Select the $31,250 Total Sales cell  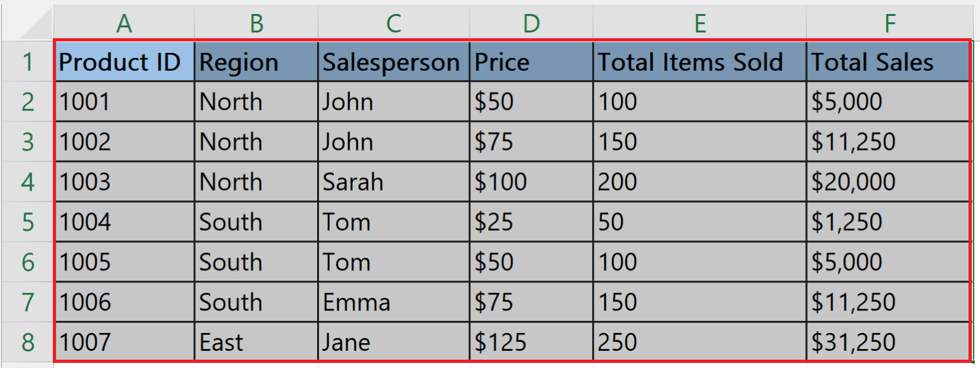click(889, 342)
